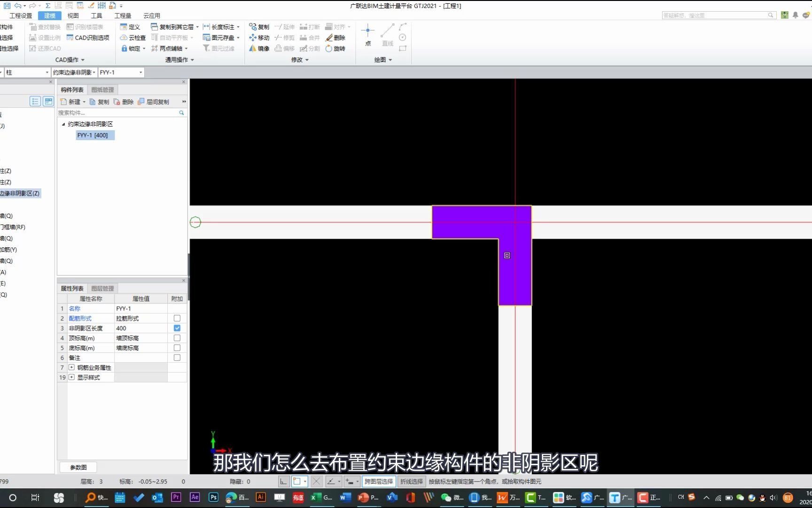Image resolution: width=812 pixels, height=508 pixels.
Task: Click the CAD识别选项 button
Action: tap(88, 38)
